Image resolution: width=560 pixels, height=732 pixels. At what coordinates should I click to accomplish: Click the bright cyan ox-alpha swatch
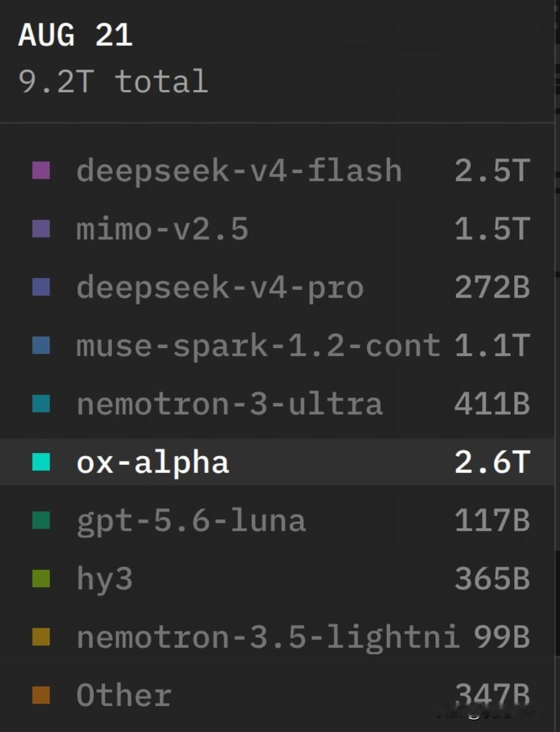point(41,462)
